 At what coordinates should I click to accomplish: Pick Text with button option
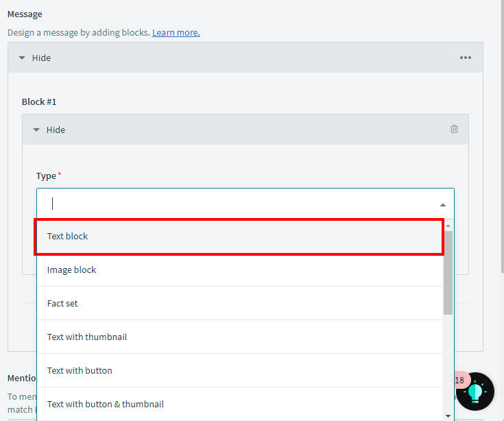[x=239, y=370]
